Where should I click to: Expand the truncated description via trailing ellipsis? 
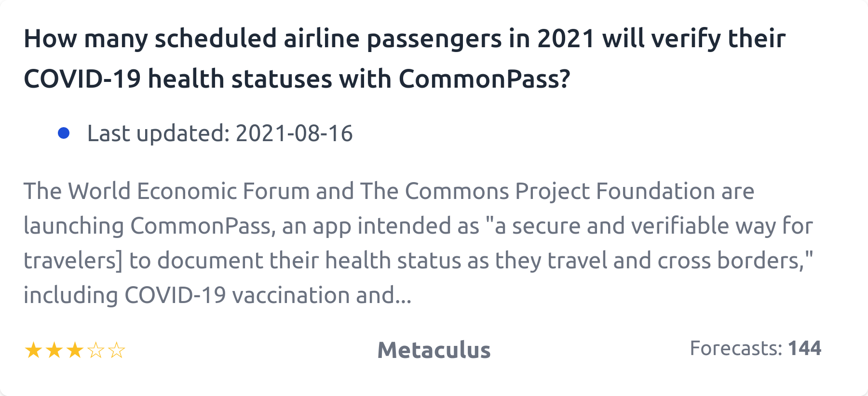coord(403,296)
